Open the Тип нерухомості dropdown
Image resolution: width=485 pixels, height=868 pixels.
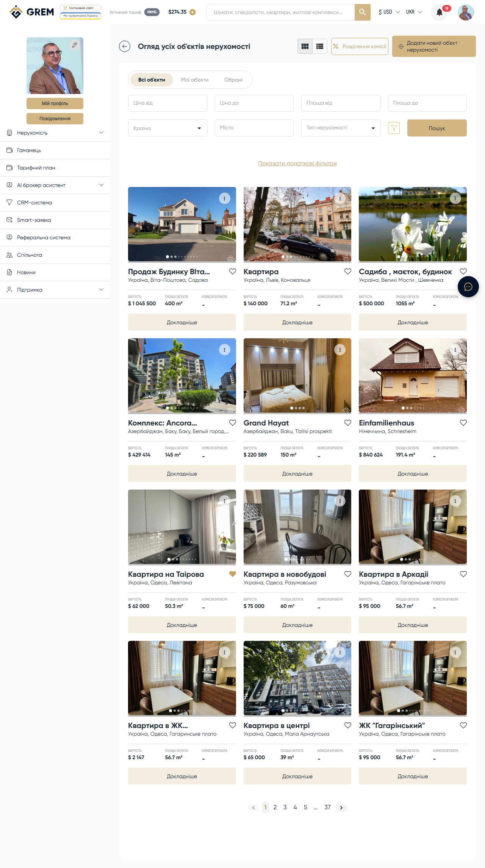(340, 128)
